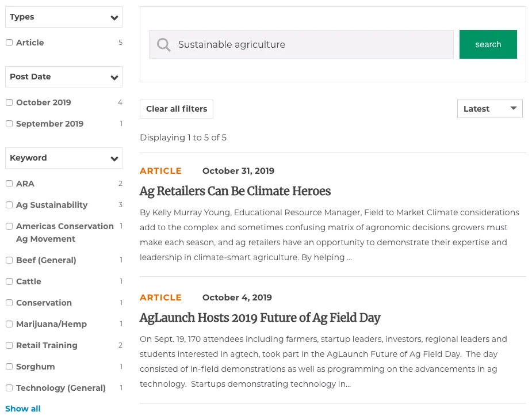Enable the September 2019 date filter
This screenshot has width=532, height=419.
[x=9, y=123]
